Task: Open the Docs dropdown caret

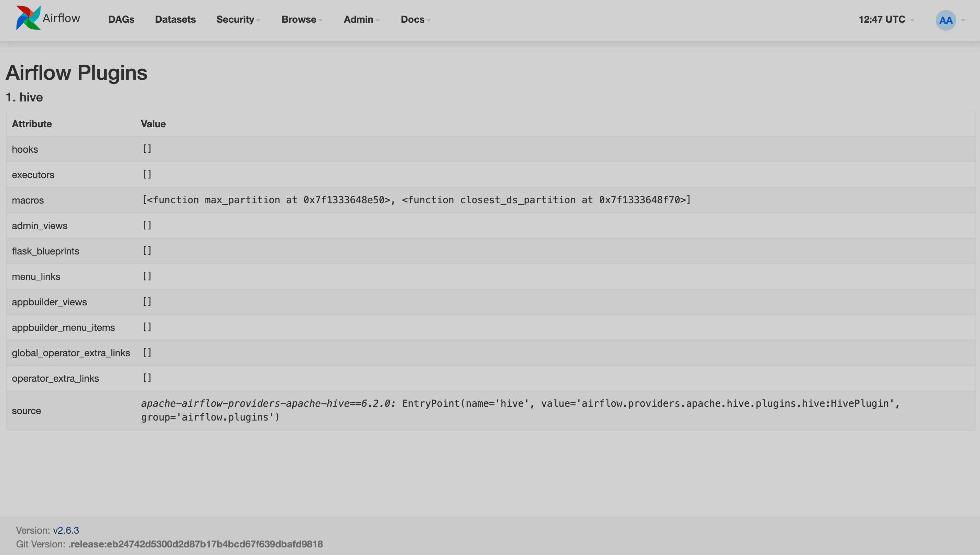Action: point(428,20)
